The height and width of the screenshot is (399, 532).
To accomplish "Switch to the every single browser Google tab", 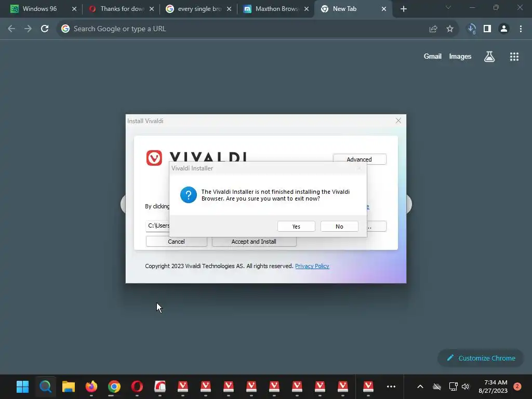I will (x=198, y=9).
